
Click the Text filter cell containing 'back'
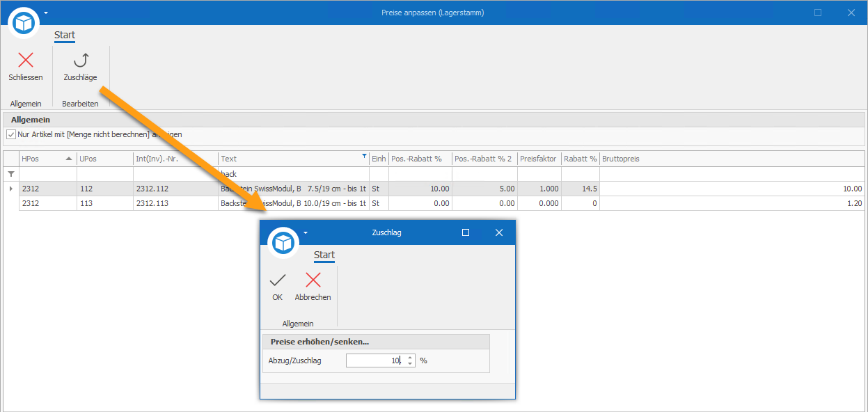(x=294, y=174)
